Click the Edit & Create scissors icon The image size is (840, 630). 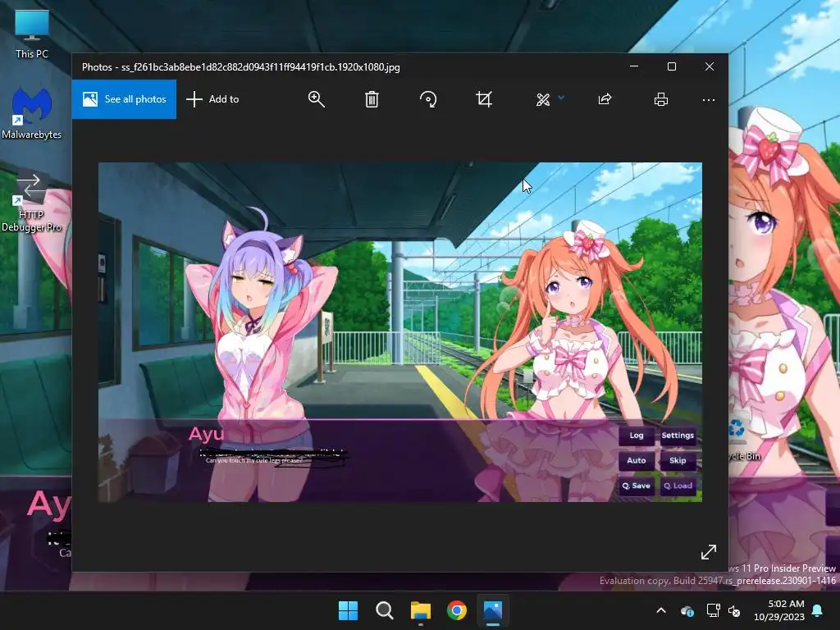[x=543, y=99]
